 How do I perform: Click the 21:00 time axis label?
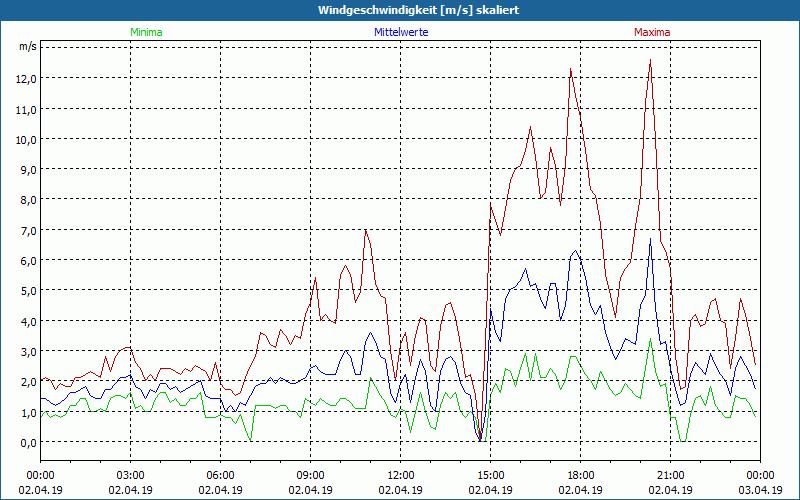[670, 476]
